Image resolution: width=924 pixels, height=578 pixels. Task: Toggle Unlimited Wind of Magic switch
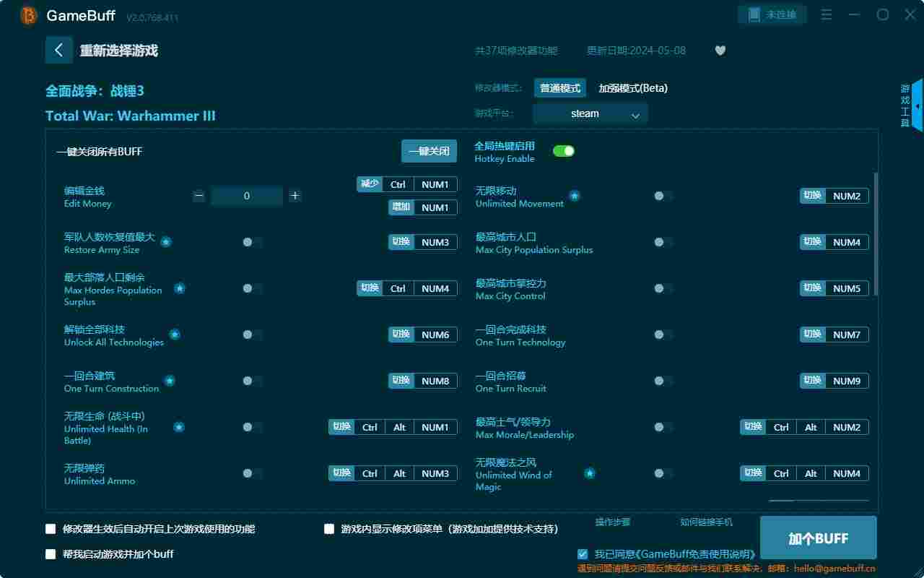pos(663,473)
